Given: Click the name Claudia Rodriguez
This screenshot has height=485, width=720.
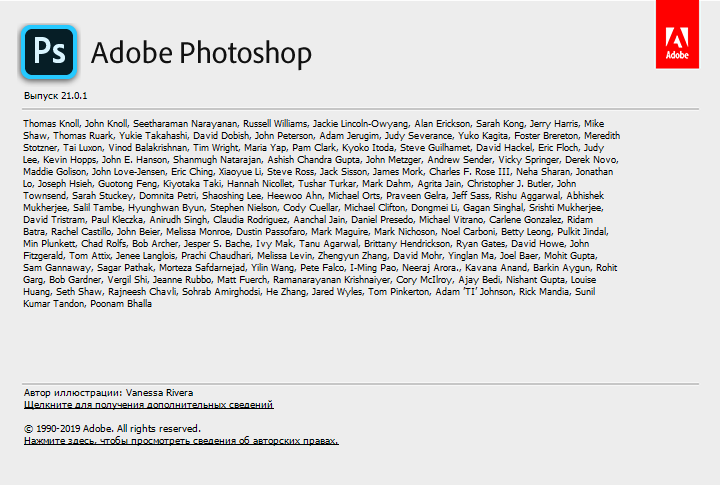Looking at the screenshot, I should [250, 220].
